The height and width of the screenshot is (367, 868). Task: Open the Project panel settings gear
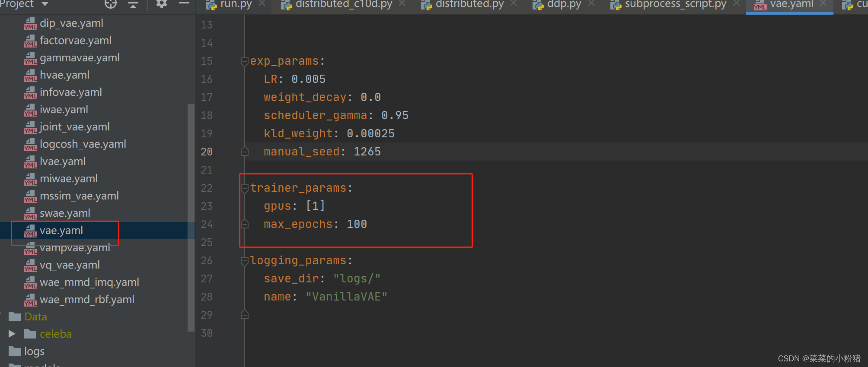tap(161, 4)
